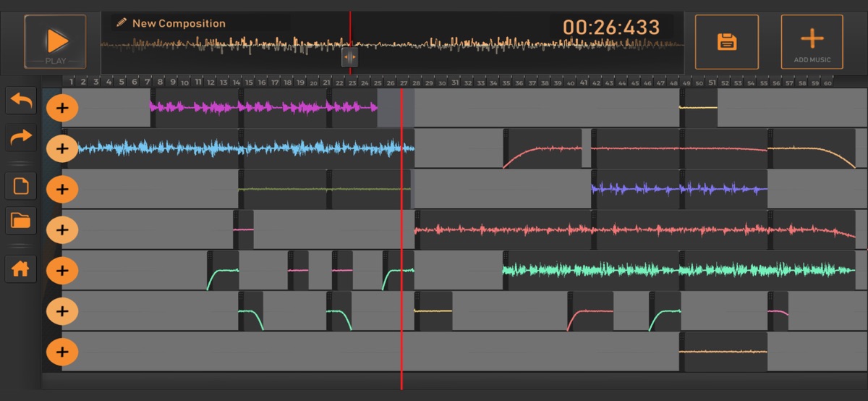This screenshot has width=868, height=401.
Task: Edit the New Composition title
Action: (x=179, y=23)
